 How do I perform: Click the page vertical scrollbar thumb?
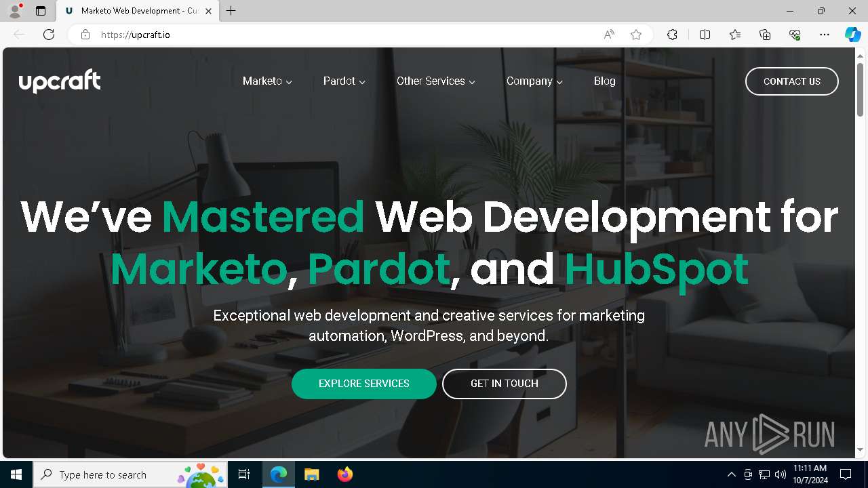[861, 88]
